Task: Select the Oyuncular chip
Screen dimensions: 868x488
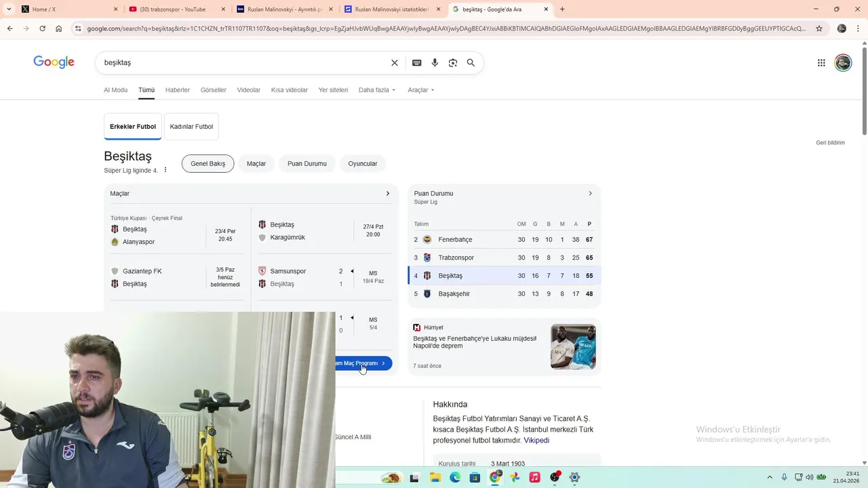Action: 363,163
